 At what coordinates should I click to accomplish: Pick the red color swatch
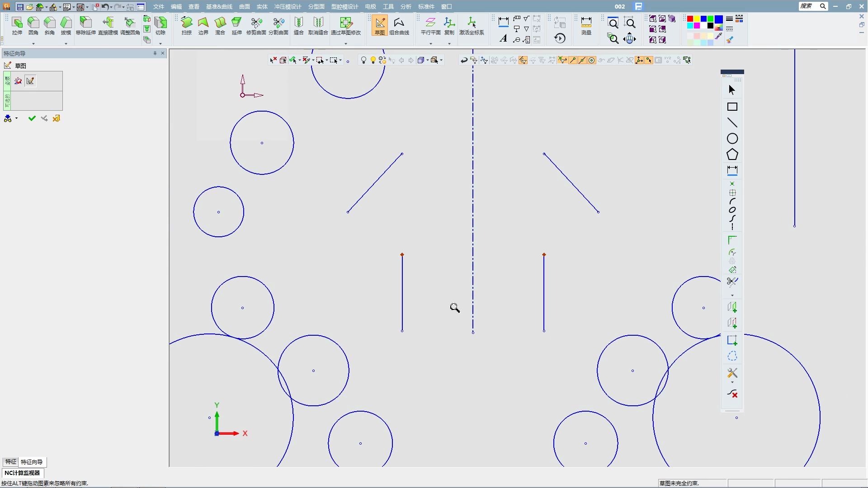click(690, 19)
